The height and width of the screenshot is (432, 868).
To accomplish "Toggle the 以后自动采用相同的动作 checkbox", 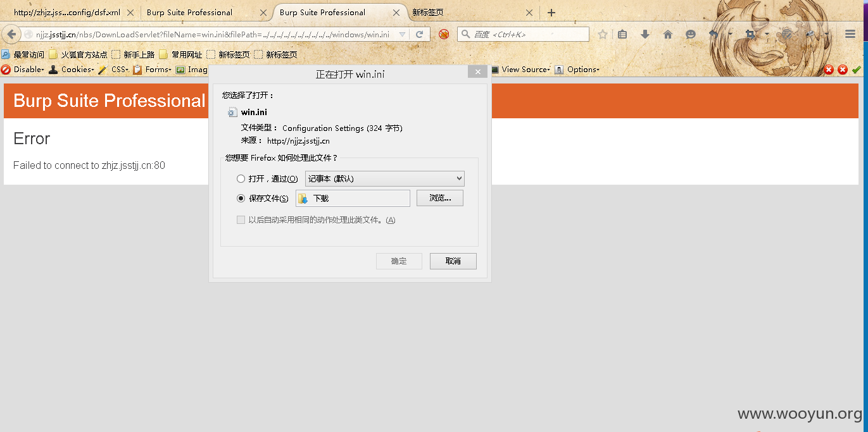I will (241, 220).
